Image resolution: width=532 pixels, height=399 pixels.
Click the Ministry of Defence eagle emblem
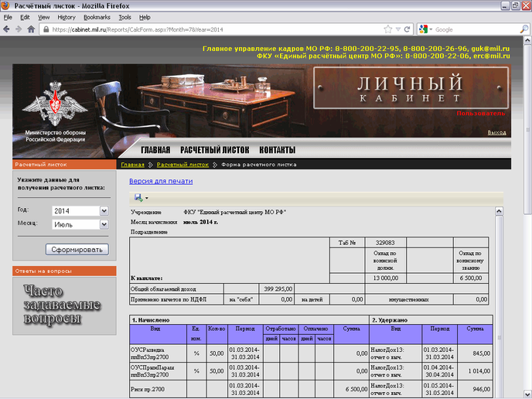click(x=55, y=104)
